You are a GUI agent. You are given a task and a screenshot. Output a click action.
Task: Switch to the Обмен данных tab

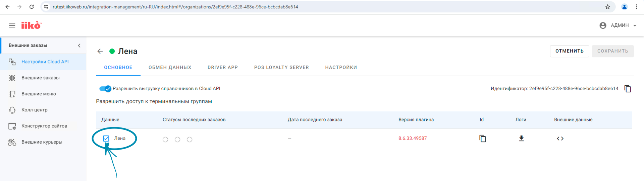coord(170,67)
